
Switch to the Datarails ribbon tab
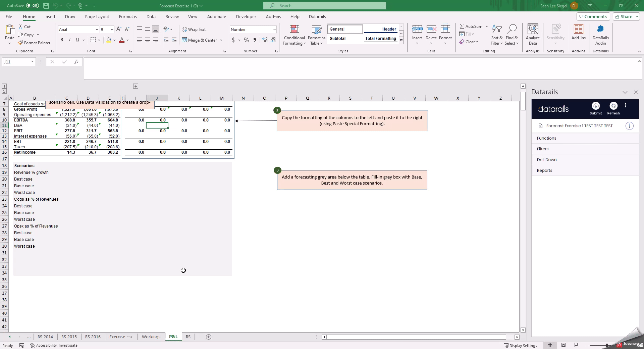pyautogui.click(x=317, y=16)
